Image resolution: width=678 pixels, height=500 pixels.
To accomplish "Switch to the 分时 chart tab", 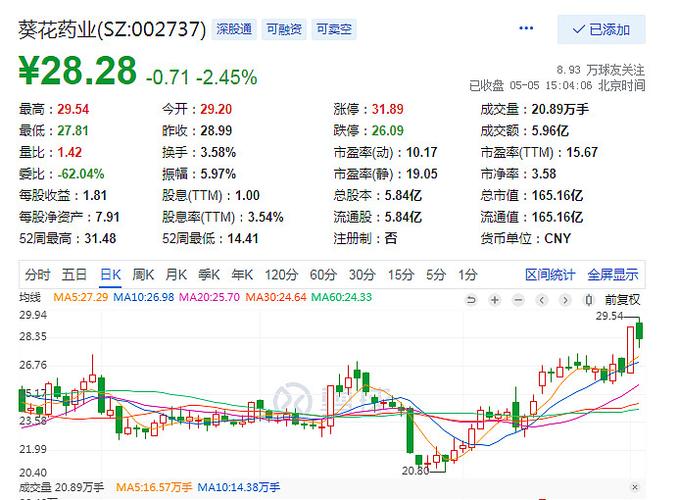I will (38, 275).
